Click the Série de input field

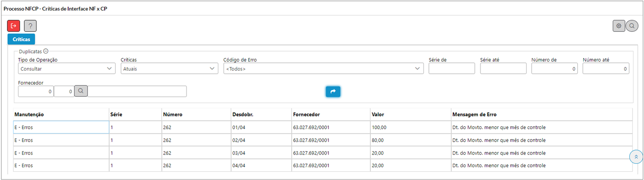451,68
